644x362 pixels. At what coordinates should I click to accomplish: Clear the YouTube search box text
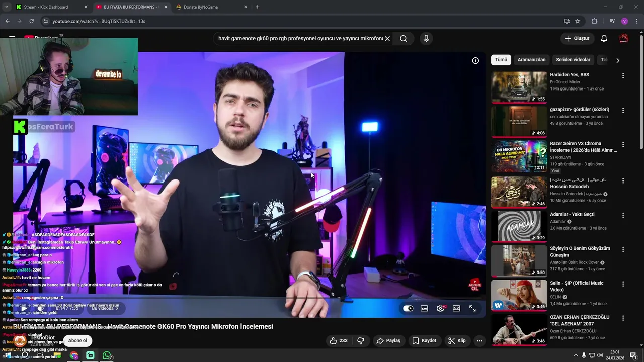pos(387,38)
